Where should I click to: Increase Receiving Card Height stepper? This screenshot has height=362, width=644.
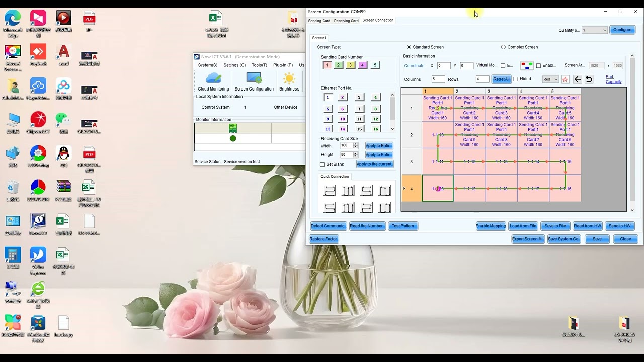coord(355,153)
